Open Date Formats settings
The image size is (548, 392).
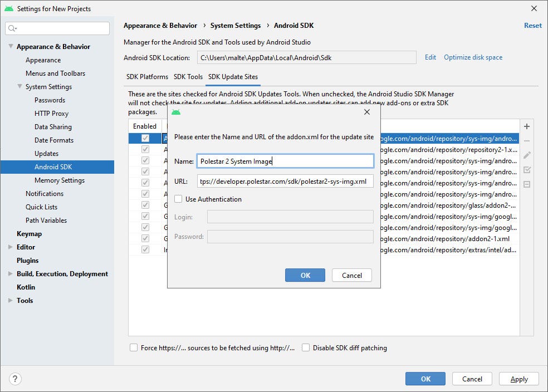[54, 140]
